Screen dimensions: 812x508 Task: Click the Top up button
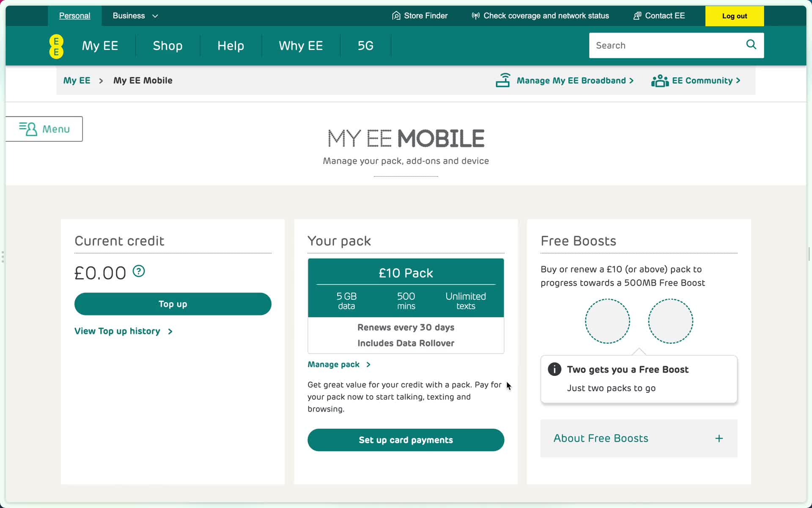[x=173, y=304]
